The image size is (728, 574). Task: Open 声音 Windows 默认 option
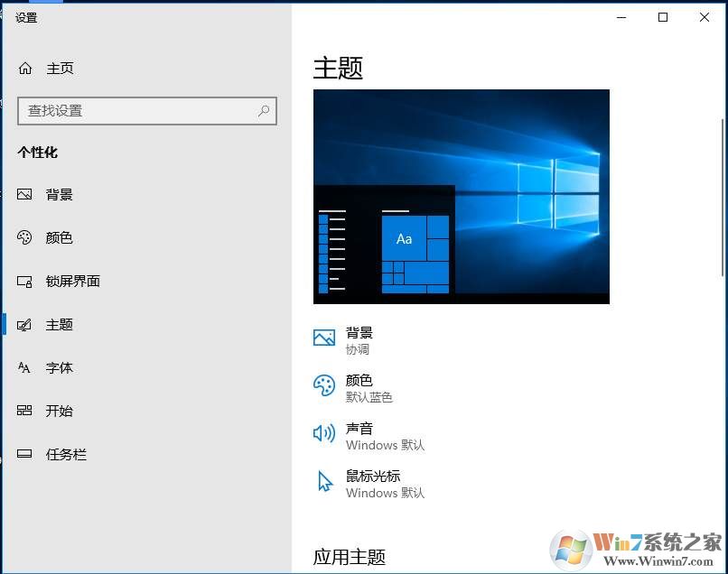(386, 436)
